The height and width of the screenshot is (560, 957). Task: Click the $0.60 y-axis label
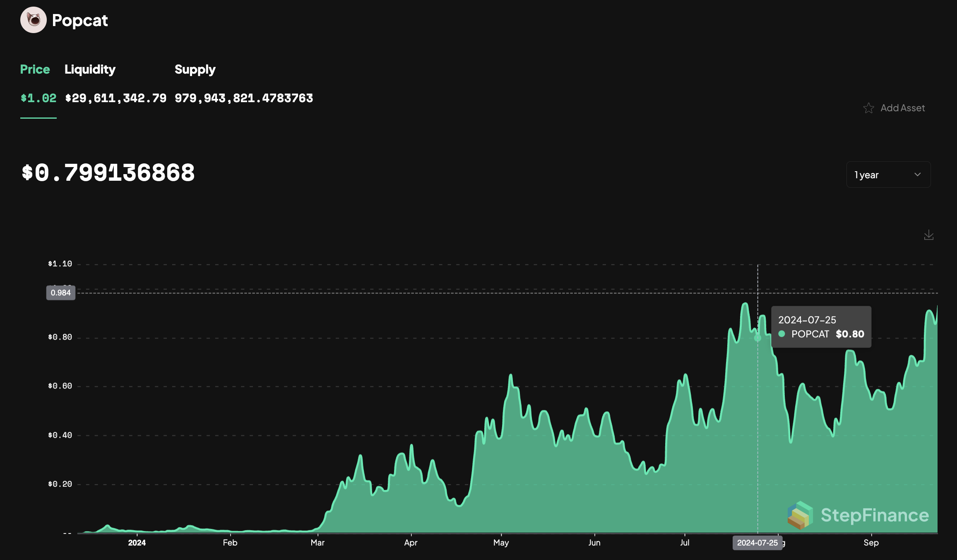tap(60, 386)
